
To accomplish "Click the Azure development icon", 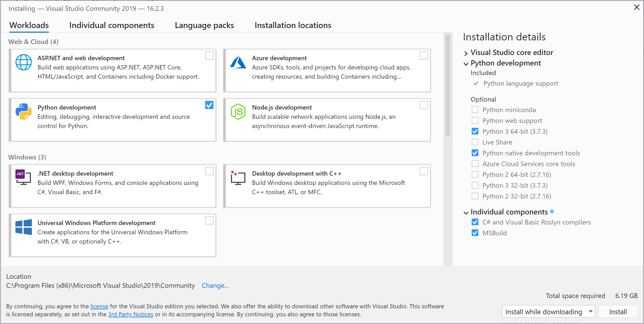I will pyautogui.click(x=238, y=62).
